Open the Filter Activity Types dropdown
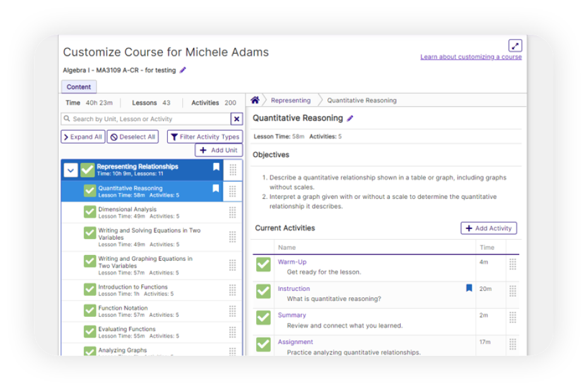The height and width of the screenshot is (390, 588). tap(204, 136)
